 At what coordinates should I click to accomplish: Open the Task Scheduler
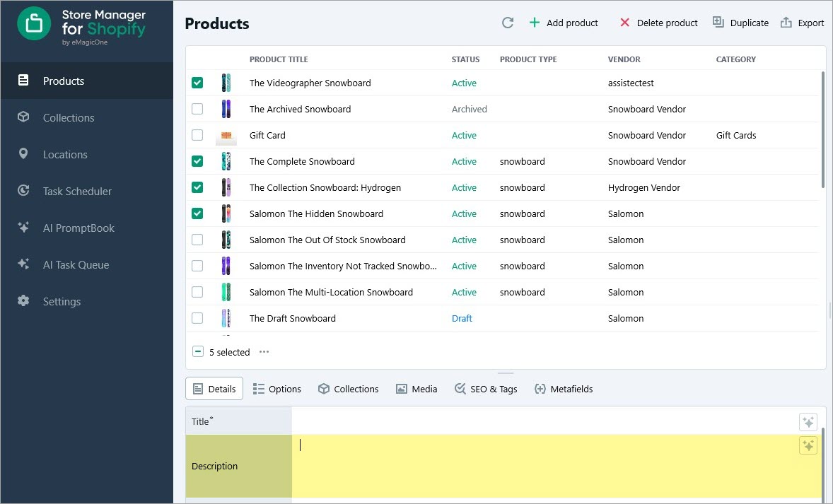point(78,191)
